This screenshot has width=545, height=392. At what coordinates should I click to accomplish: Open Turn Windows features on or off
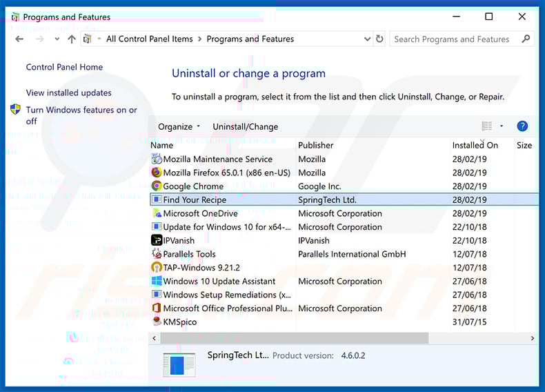coord(81,115)
